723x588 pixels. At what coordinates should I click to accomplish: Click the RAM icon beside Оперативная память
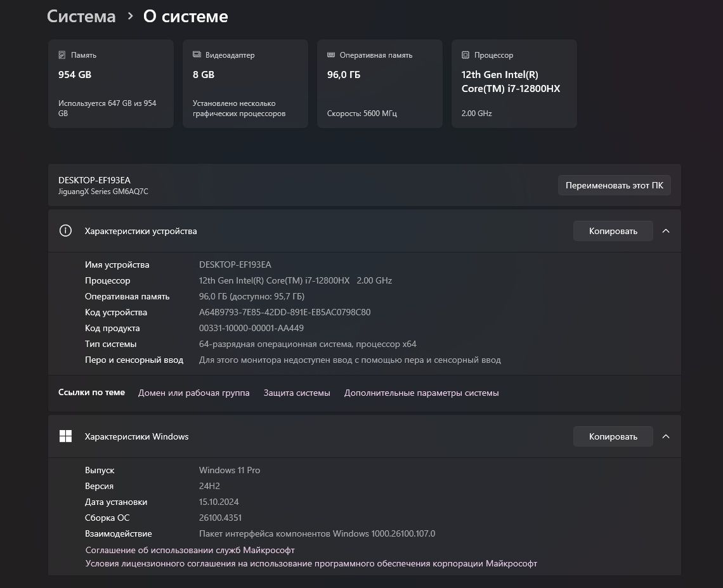[331, 55]
